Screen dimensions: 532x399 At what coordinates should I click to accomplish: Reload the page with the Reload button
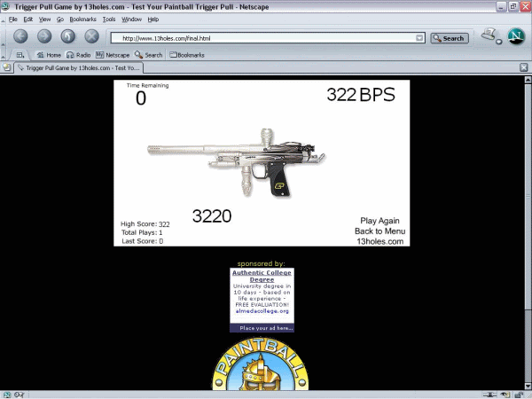pyautogui.click(x=68, y=36)
